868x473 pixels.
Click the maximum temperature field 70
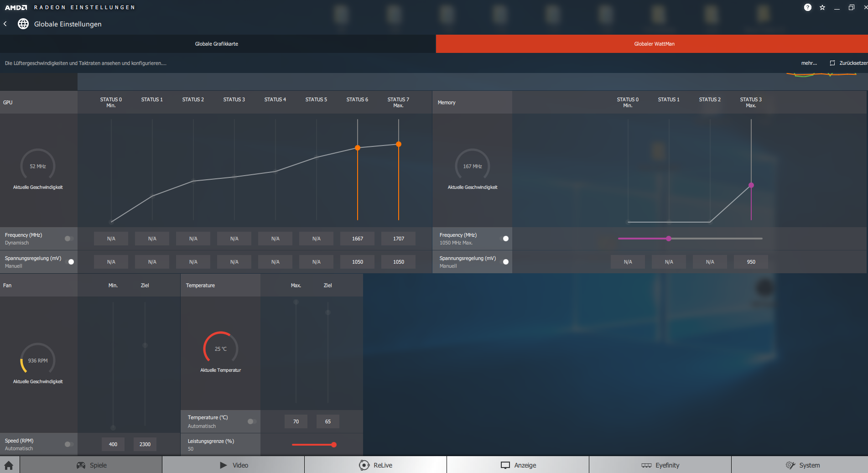pos(296,421)
